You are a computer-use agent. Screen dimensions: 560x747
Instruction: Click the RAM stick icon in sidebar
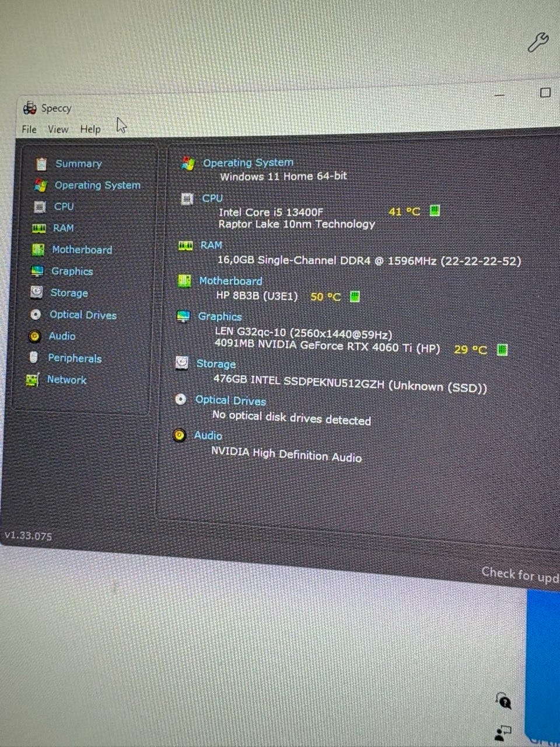point(38,228)
